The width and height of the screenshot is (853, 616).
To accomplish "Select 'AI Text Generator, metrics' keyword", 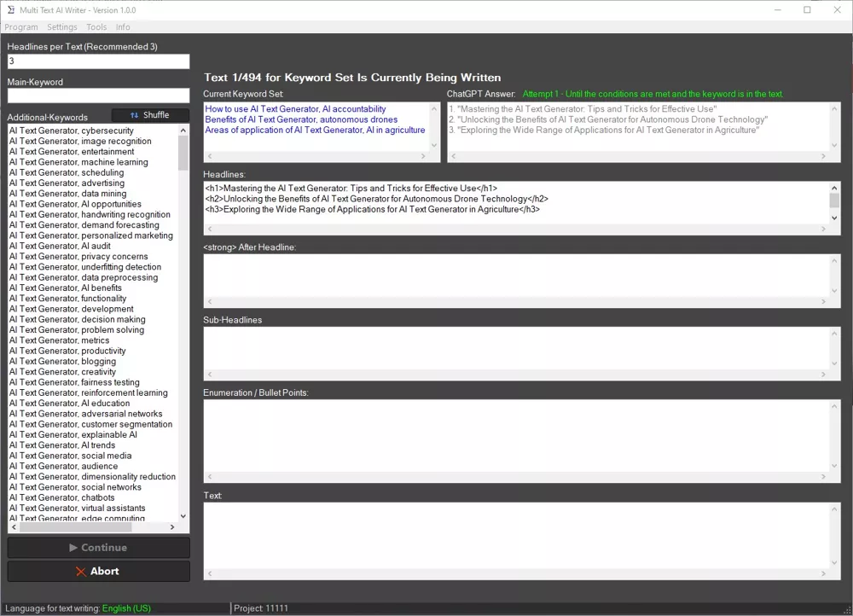I will [60, 340].
